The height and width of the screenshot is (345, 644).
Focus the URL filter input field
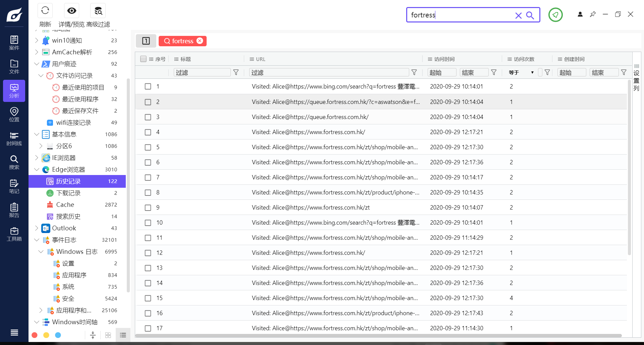click(329, 72)
